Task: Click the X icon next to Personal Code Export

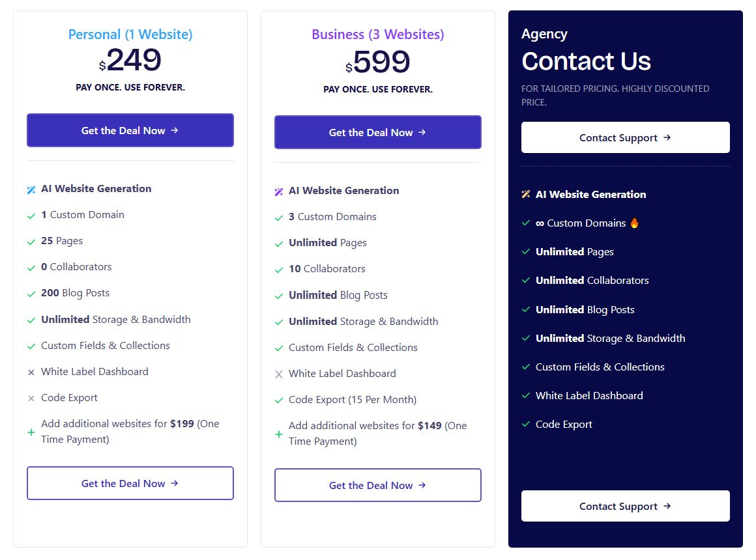Action: [31, 398]
